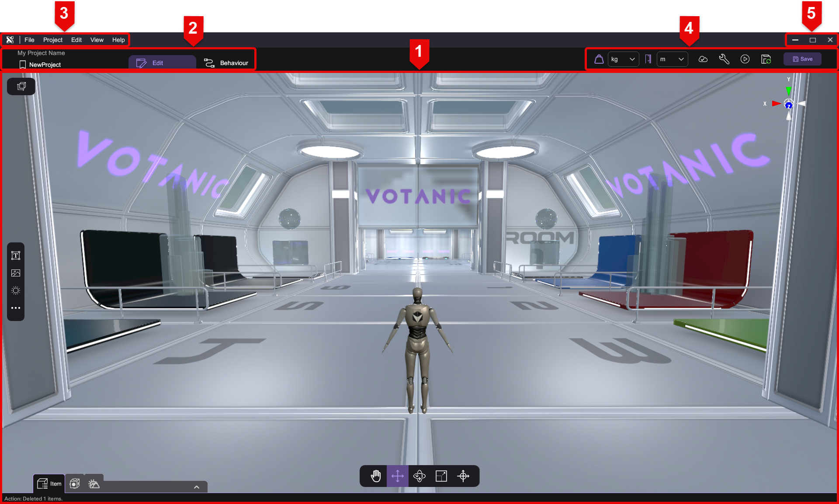Click the Save button
This screenshot has height=504, width=839.
pos(802,59)
